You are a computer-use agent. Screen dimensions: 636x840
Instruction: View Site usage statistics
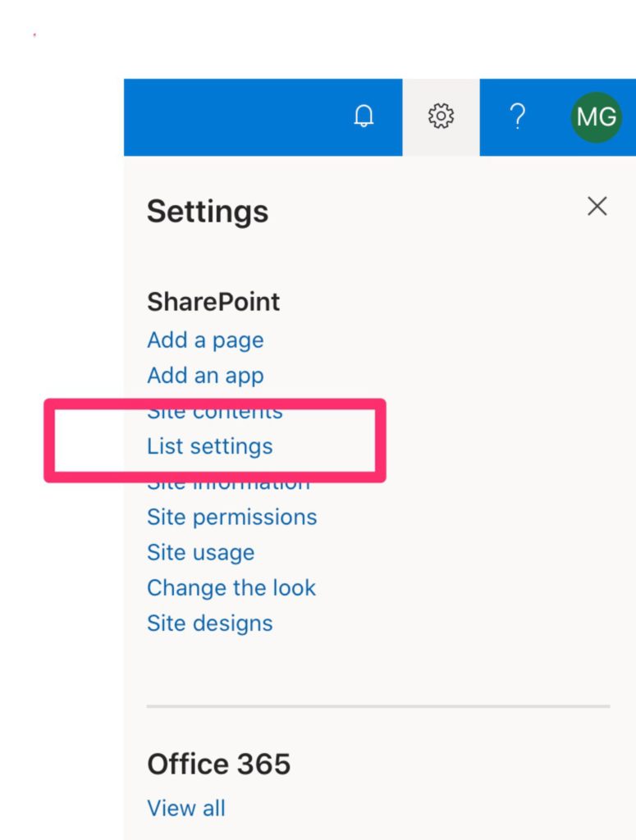click(x=199, y=552)
